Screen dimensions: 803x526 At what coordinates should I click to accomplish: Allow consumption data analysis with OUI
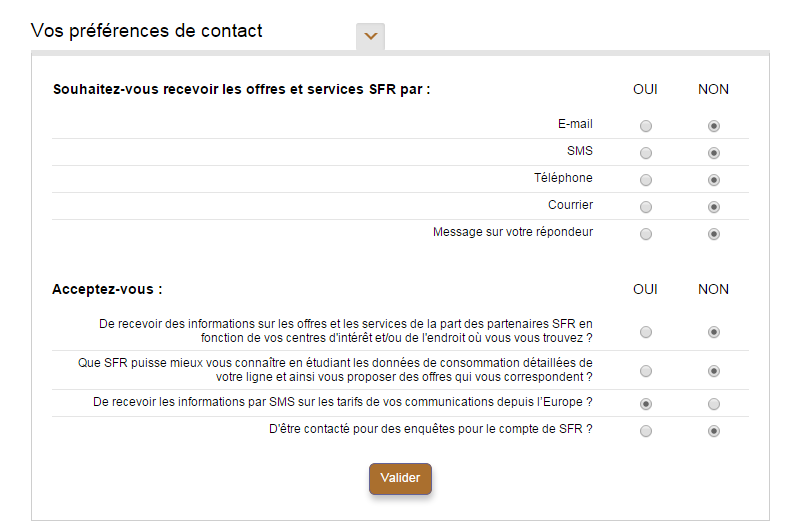tap(646, 371)
